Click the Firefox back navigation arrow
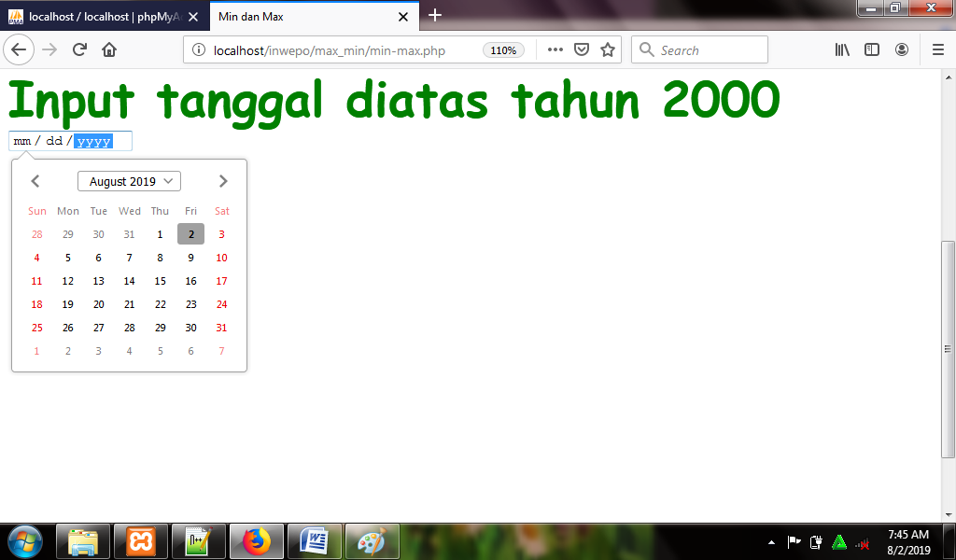Image resolution: width=956 pixels, height=560 pixels. 19,49
